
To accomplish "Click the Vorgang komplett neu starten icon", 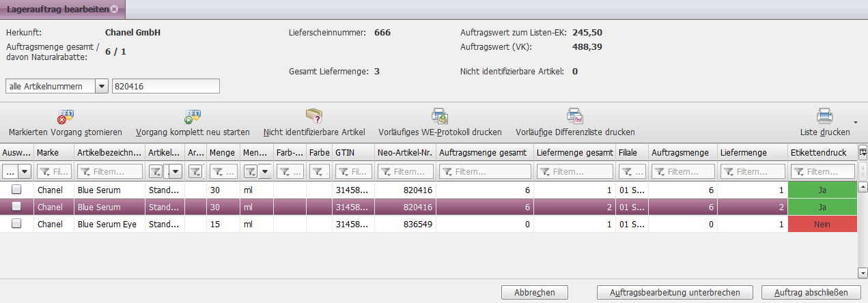I will tap(192, 116).
